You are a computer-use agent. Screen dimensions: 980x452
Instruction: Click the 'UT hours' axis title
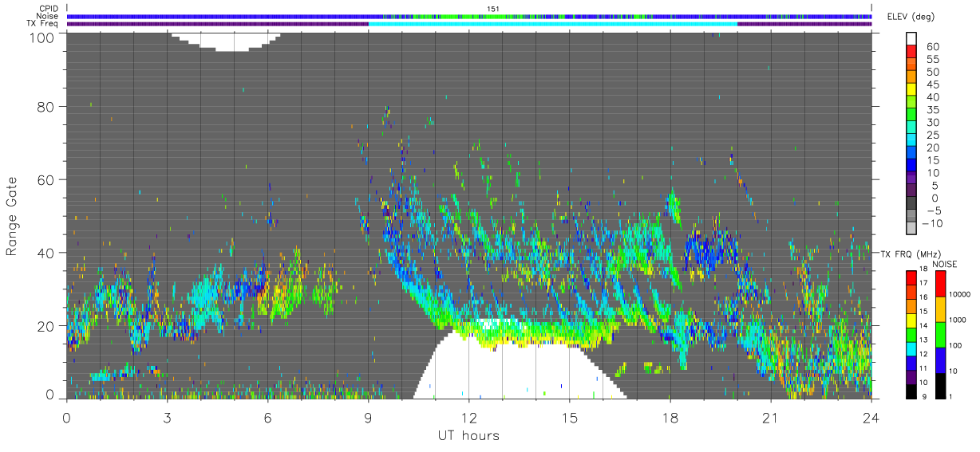pyautogui.click(x=468, y=435)
